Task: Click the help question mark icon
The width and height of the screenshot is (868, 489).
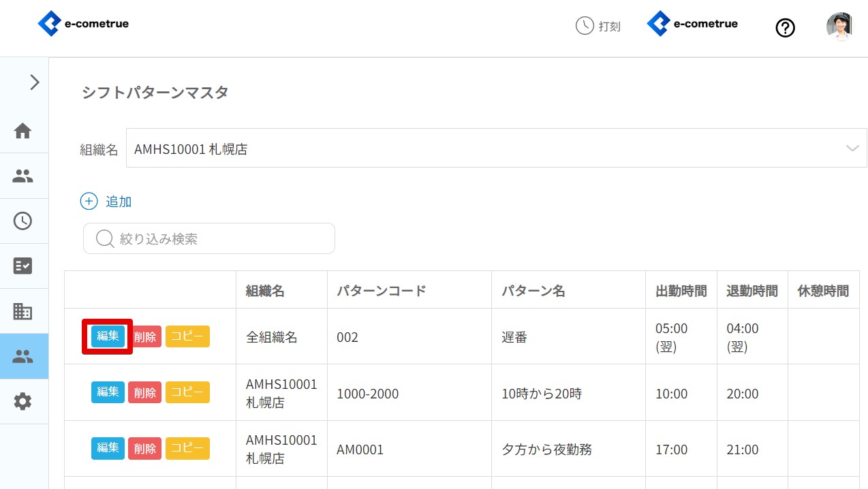Action: 785,28
